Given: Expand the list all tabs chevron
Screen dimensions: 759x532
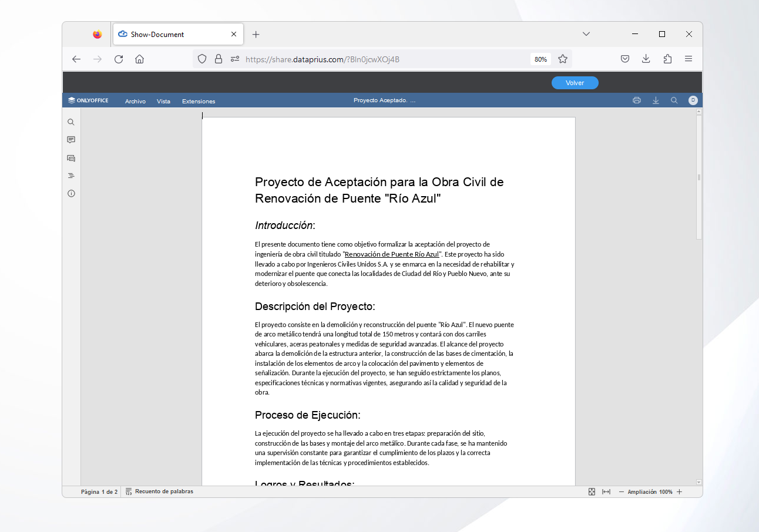Looking at the screenshot, I should point(586,34).
